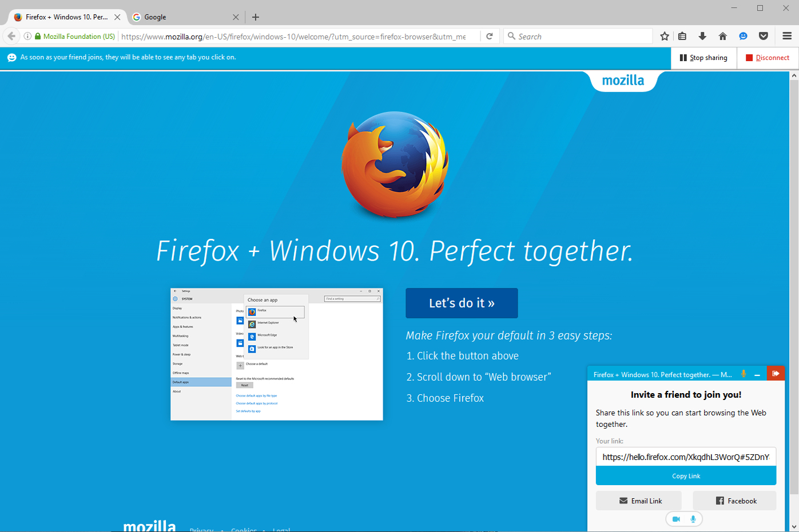This screenshot has height=532, width=799.
Task: Toggle microphone at bottom of Hello panel
Action: [693, 519]
